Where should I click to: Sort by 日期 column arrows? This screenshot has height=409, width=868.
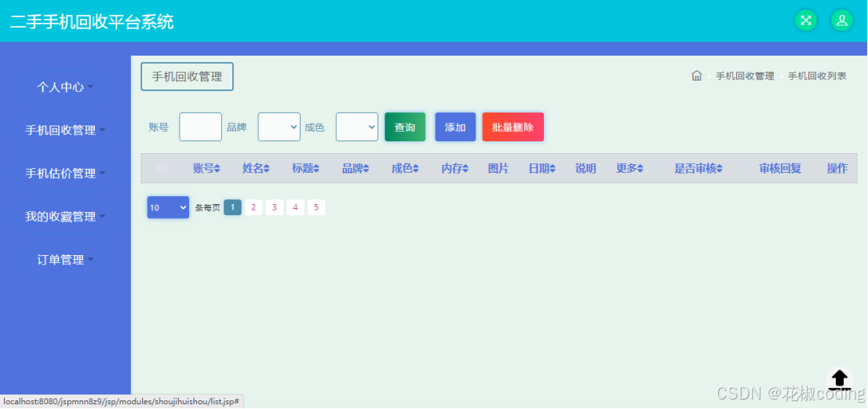(553, 169)
